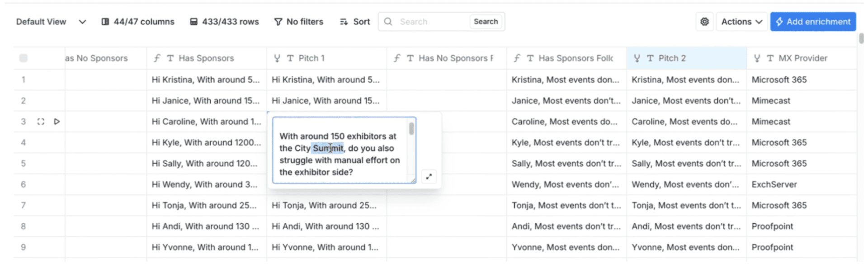Viewport: 868px width, 267px height.
Task: Click Has Sponsors cell 'Hi Caroline, With around 1...'
Action: point(206,122)
